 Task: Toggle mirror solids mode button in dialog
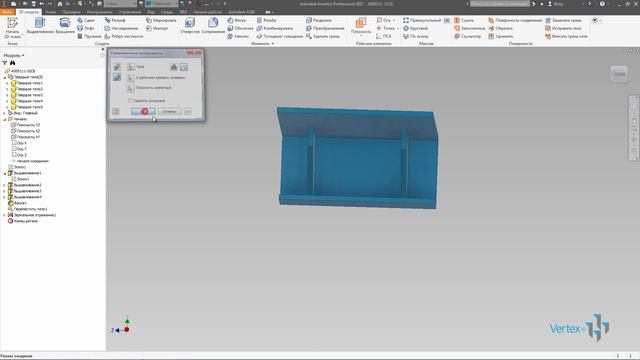click(x=117, y=77)
